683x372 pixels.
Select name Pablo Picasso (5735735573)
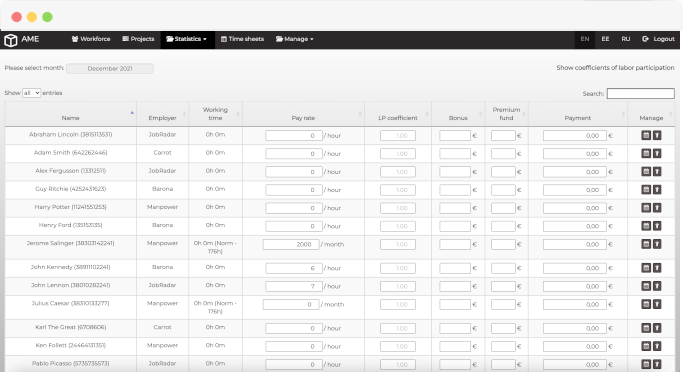pyautogui.click(x=71, y=363)
